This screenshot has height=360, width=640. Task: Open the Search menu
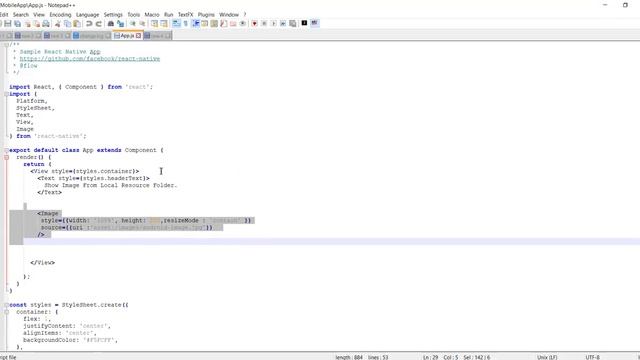point(21,14)
